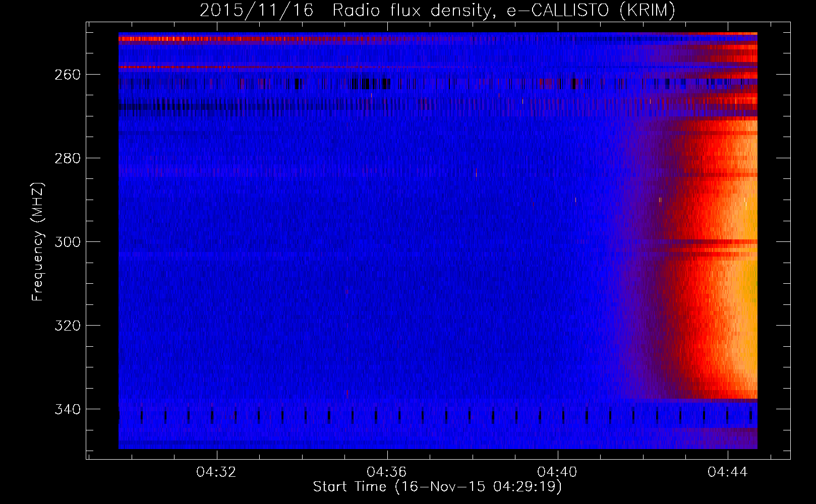This screenshot has height=504, width=816.
Task: Click the plot title mentioning e-CALLISTO (KRIM)
Action: (437, 10)
